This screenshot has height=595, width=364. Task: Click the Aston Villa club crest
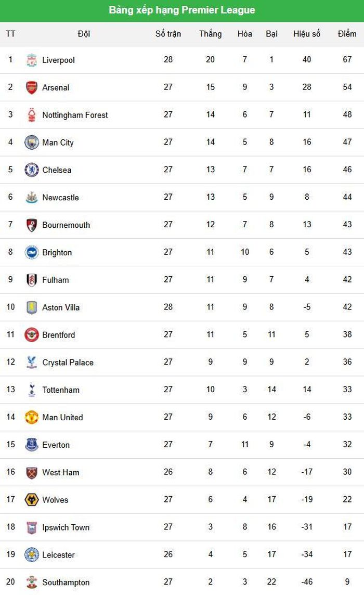[x=32, y=307]
